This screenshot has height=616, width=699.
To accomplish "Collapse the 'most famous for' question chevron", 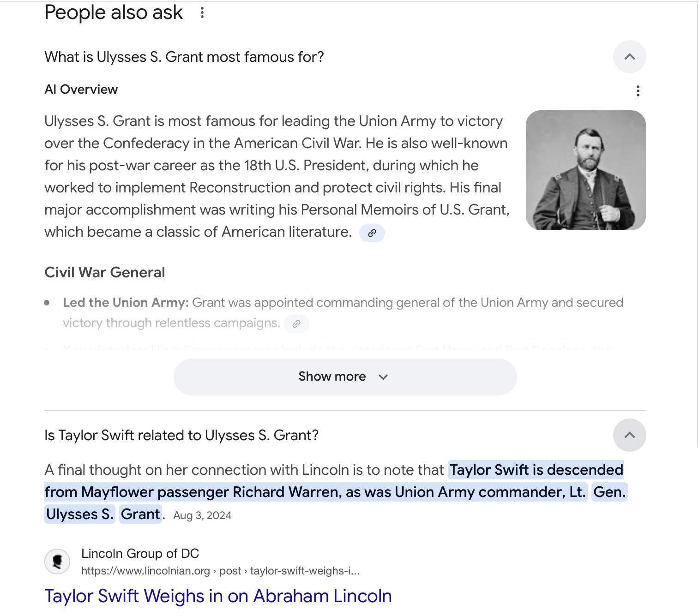I will (629, 57).
